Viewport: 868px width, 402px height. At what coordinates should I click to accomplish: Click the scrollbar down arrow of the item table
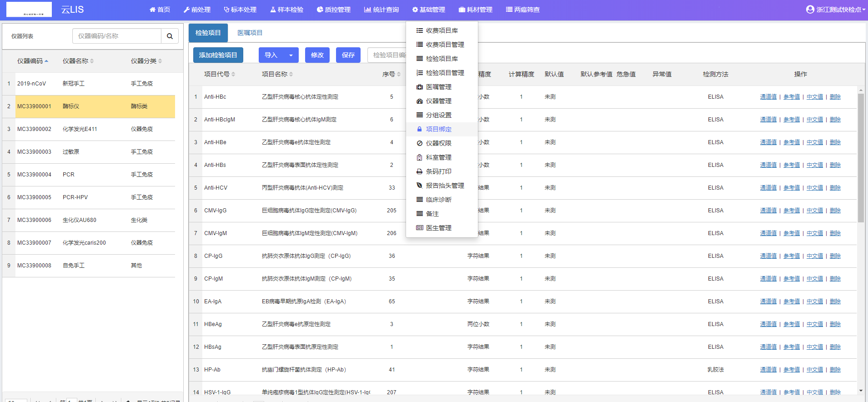[861, 391]
